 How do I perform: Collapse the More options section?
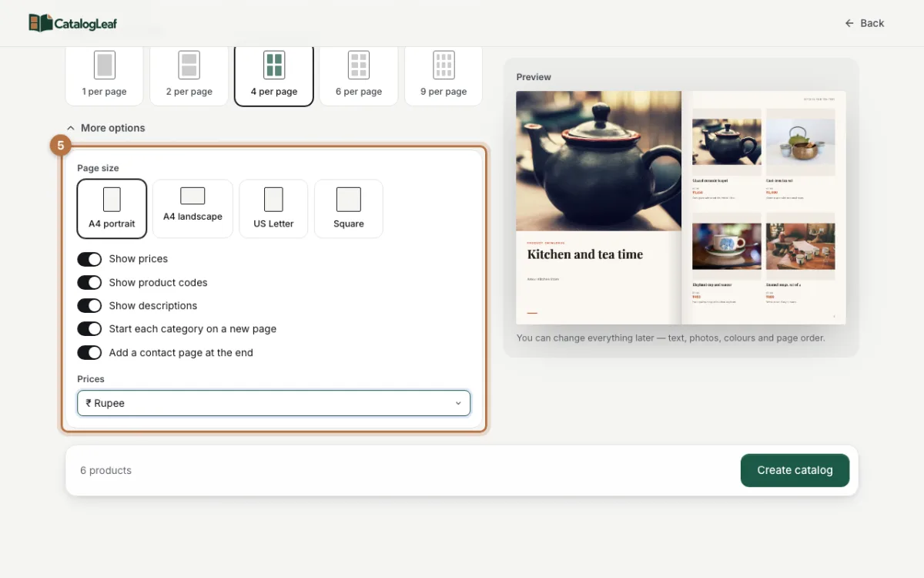tap(105, 128)
